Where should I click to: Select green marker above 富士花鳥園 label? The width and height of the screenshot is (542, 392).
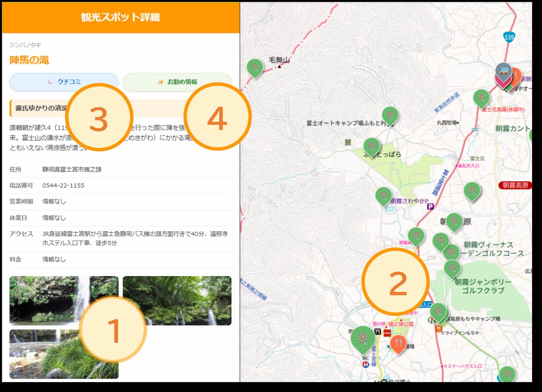click(x=481, y=98)
